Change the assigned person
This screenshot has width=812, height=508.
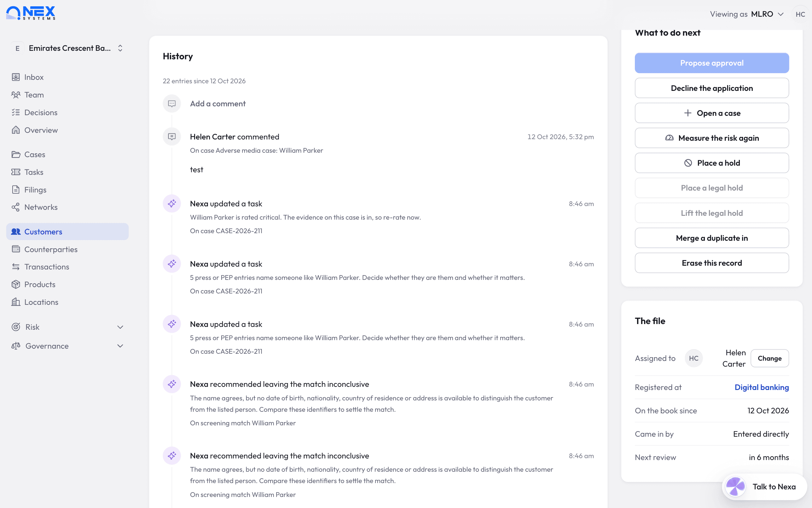(x=769, y=358)
